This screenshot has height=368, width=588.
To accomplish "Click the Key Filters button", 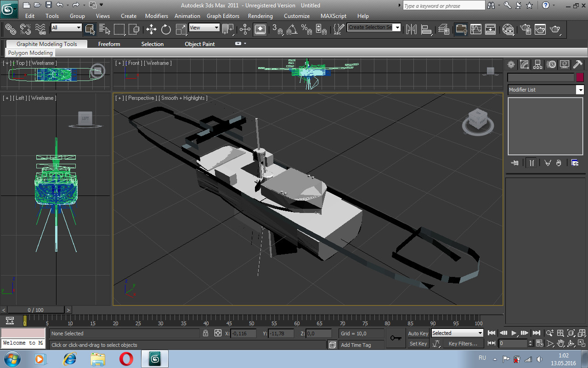I will point(463,344).
